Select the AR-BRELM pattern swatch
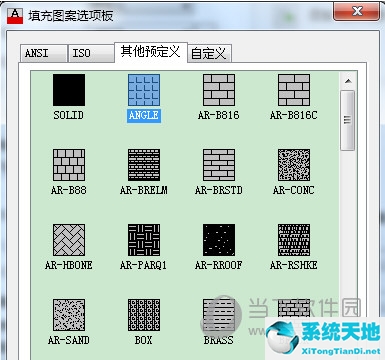This screenshot has width=385, height=360. 144,165
